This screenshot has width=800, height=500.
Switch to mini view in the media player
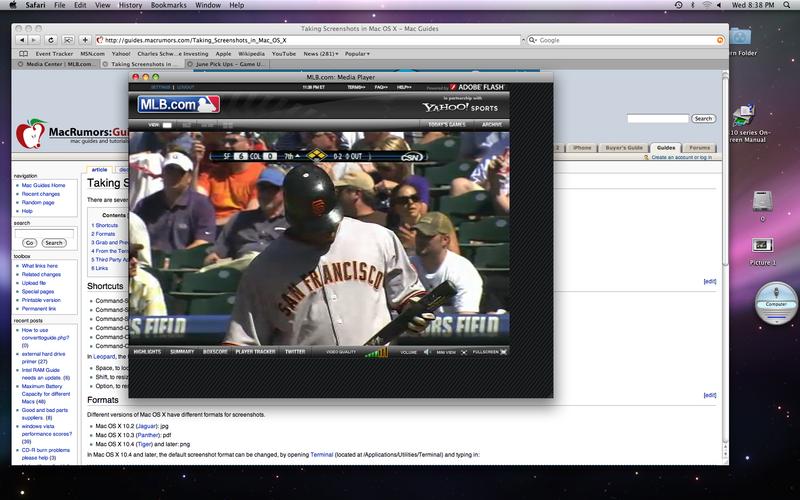[x=452, y=352]
